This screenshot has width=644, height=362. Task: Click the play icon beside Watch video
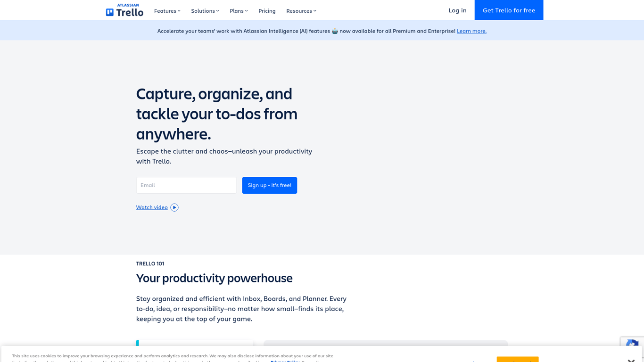pyautogui.click(x=174, y=207)
